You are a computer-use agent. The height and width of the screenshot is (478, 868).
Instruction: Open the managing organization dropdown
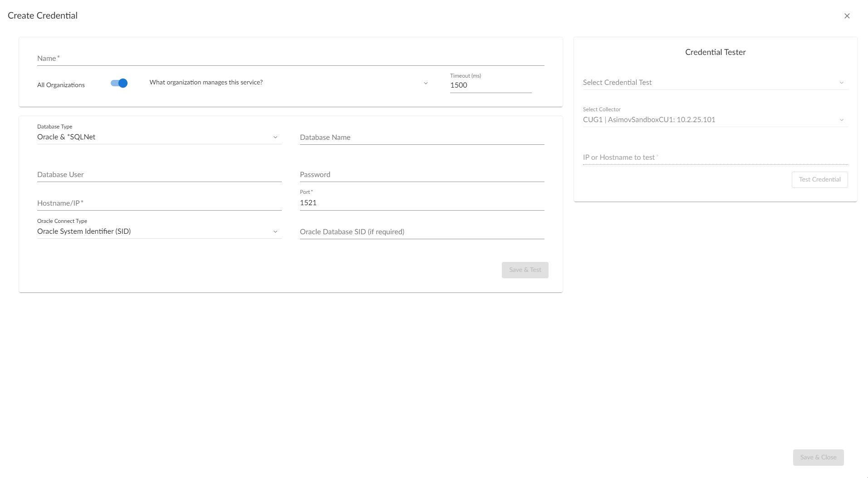[289, 83]
